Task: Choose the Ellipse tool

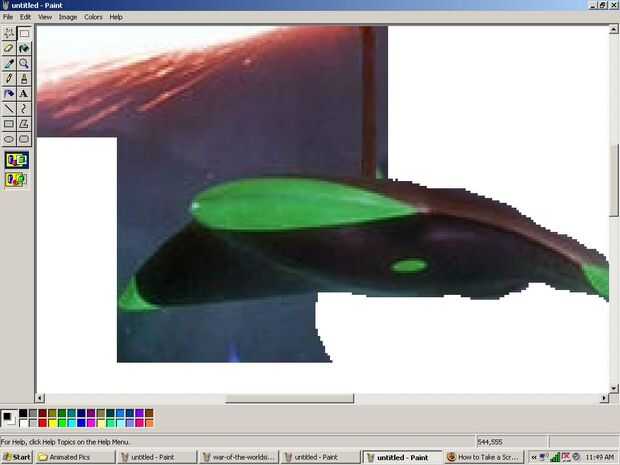Action: coord(9,139)
